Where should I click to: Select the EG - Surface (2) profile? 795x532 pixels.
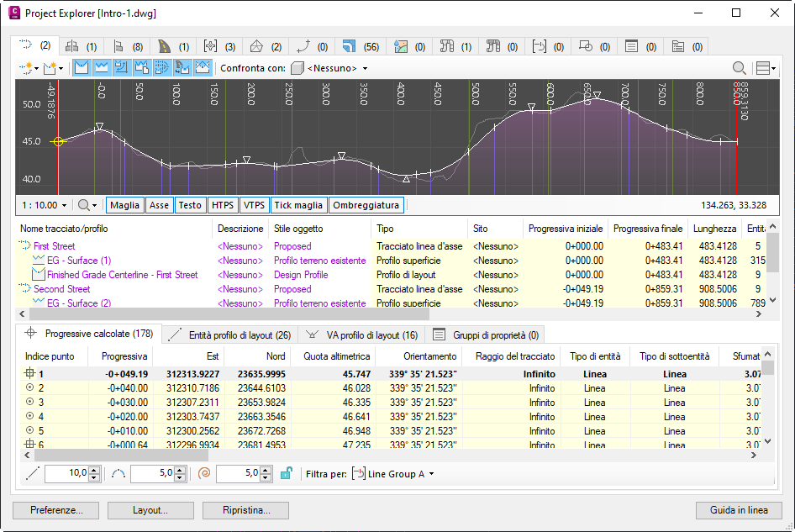(79, 303)
